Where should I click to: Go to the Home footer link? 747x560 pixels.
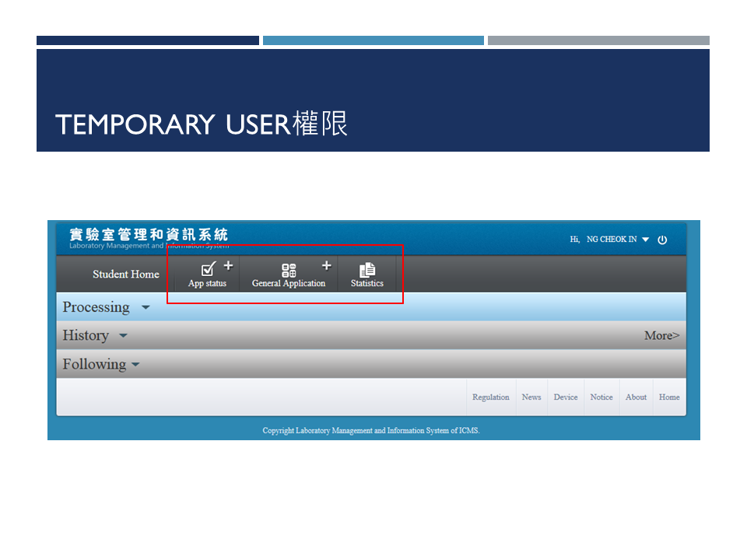tap(669, 397)
